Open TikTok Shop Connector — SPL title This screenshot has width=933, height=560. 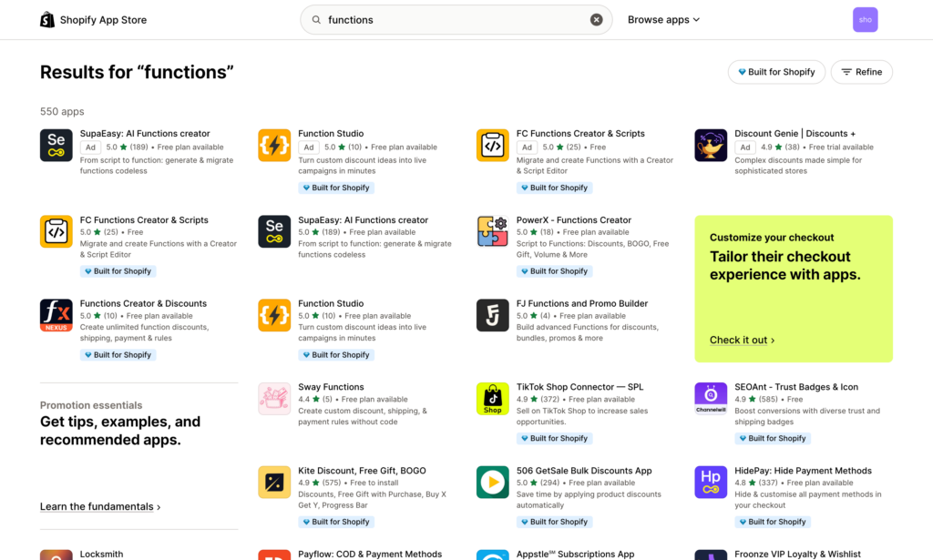click(x=579, y=387)
